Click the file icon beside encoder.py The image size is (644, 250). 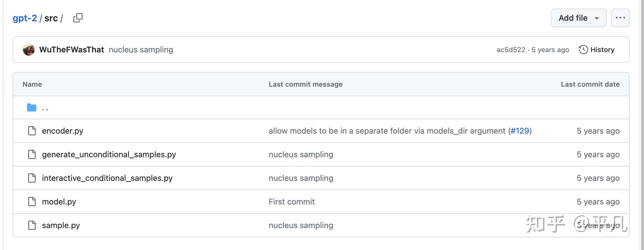[x=32, y=131]
